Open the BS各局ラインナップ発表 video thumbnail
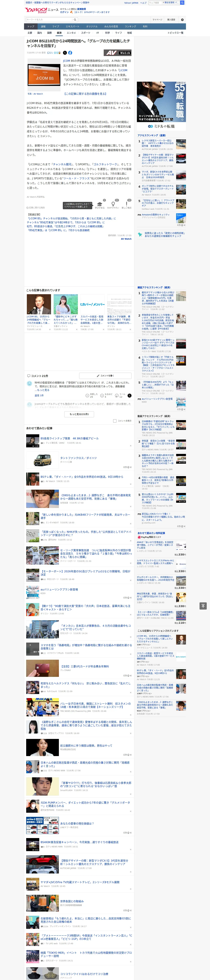The width and height of the screenshot is (210, 980). (33, 441)
